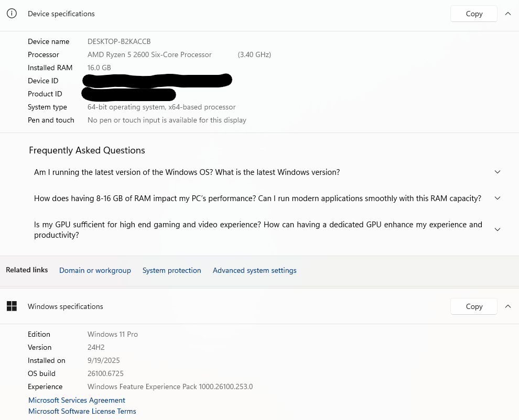Click the Frequently Asked Questions heading
Screen dimensions: 519x420
pos(87,150)
